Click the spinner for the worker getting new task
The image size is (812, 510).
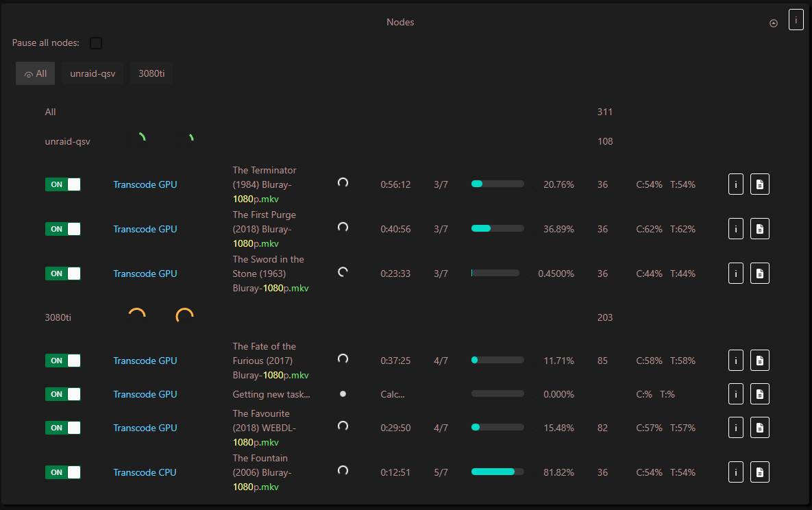[343, 393]
